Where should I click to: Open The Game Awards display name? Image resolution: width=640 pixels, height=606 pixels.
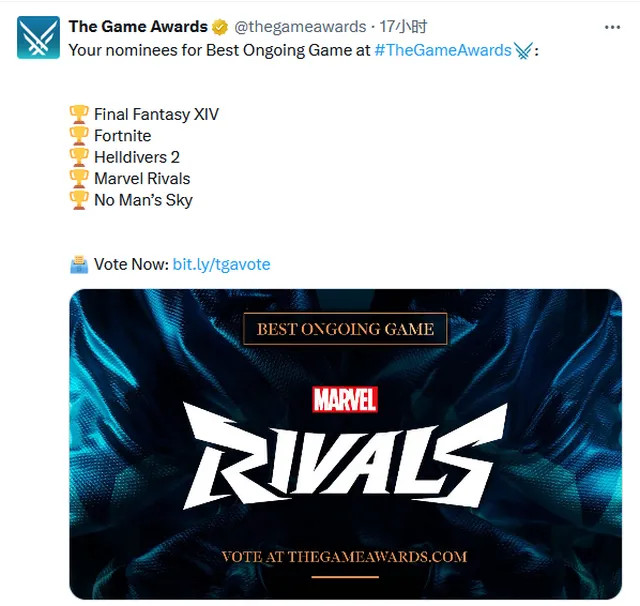(x=138, y=27)
